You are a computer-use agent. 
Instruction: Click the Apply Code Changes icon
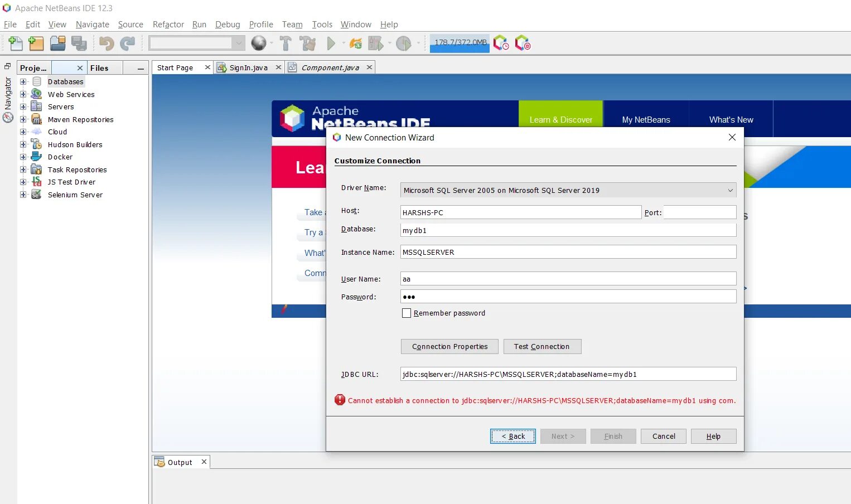pyautogui.click(x=355, y=43)
